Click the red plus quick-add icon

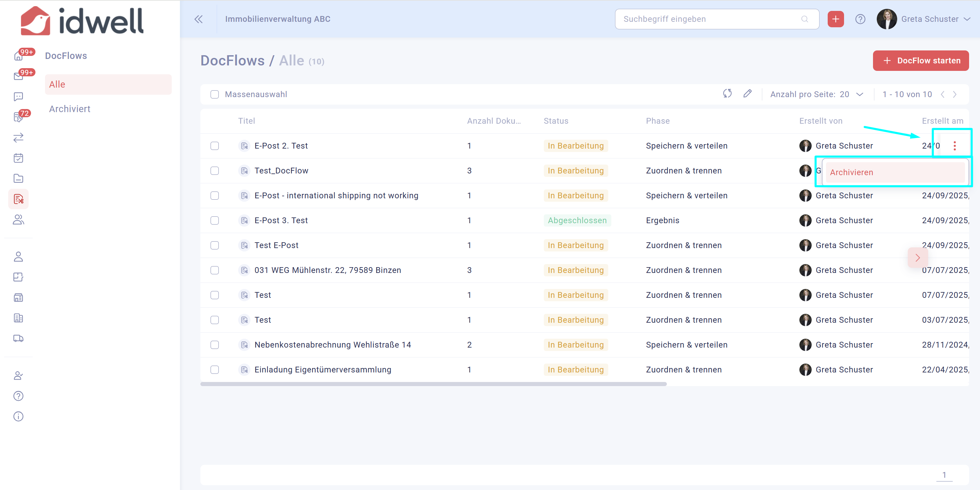[x=836, y=19]
